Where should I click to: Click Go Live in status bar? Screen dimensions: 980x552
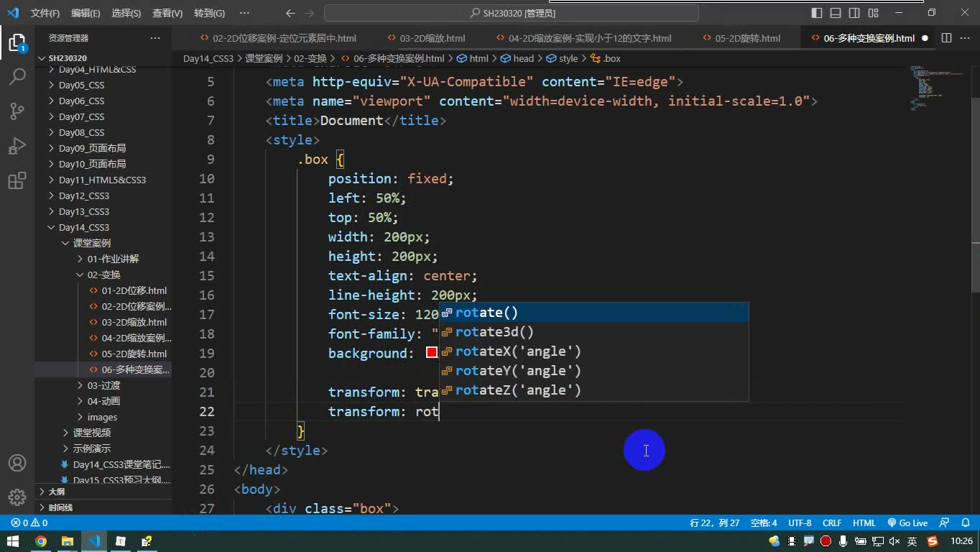907,523
